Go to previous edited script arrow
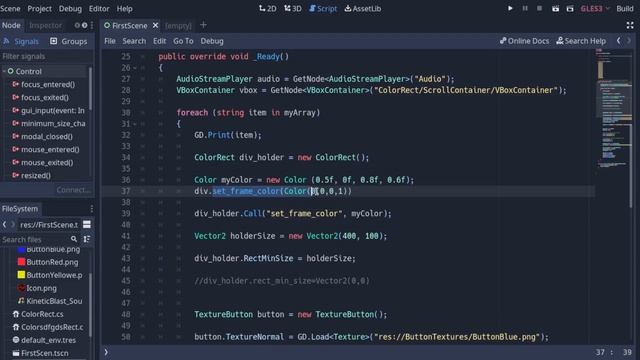Viewport: 640px width, 360px height. point(619,41)
